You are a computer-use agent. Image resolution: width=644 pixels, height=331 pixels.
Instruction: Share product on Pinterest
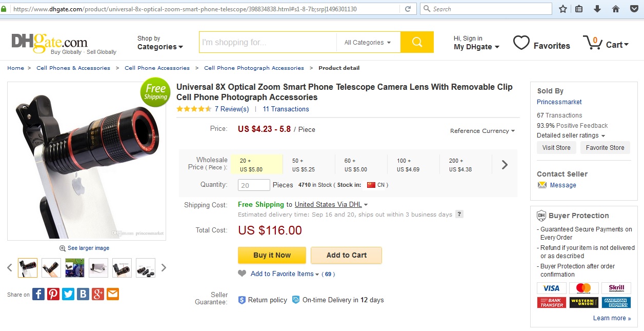tap(53, 294)
